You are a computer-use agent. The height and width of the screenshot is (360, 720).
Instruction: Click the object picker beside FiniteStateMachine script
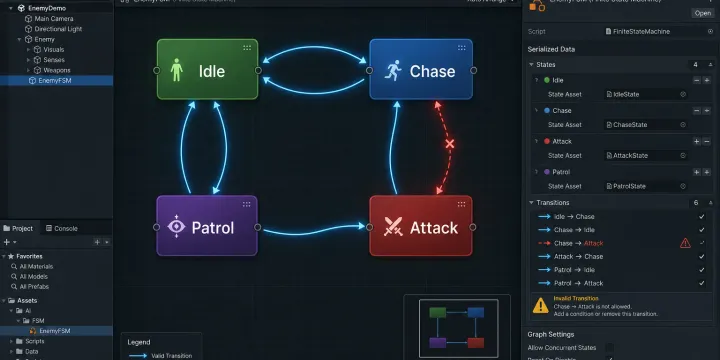point(710,32)
